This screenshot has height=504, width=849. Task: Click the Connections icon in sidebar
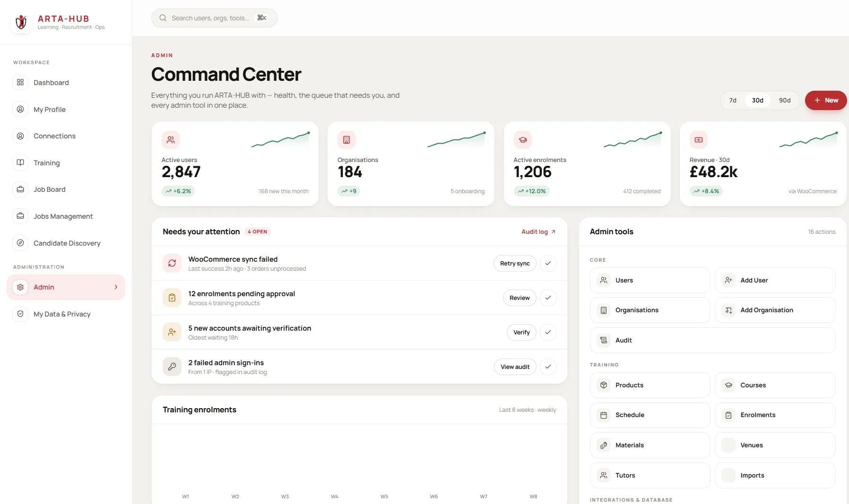coord(20,136)
